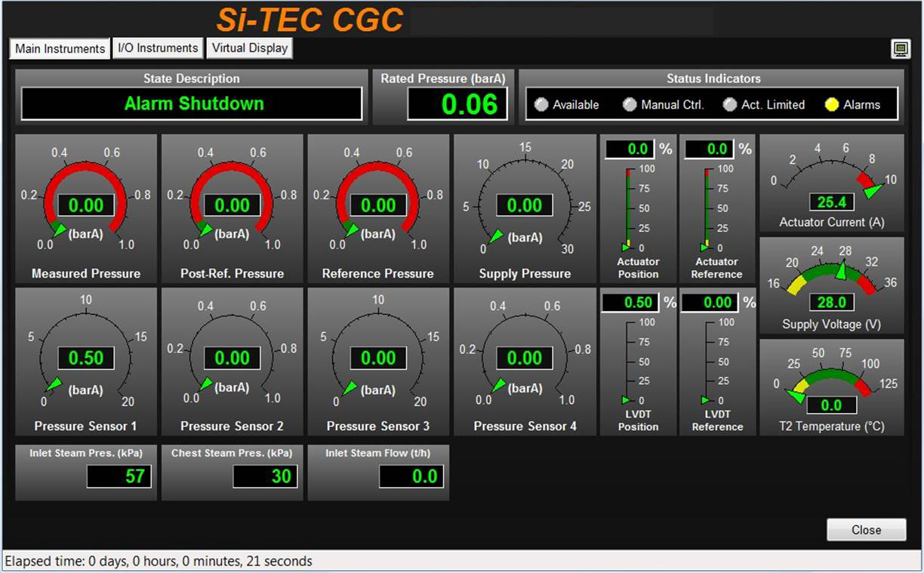
Task: Click the Supply Voltage readout 28.0
Action: click(831, 303)
